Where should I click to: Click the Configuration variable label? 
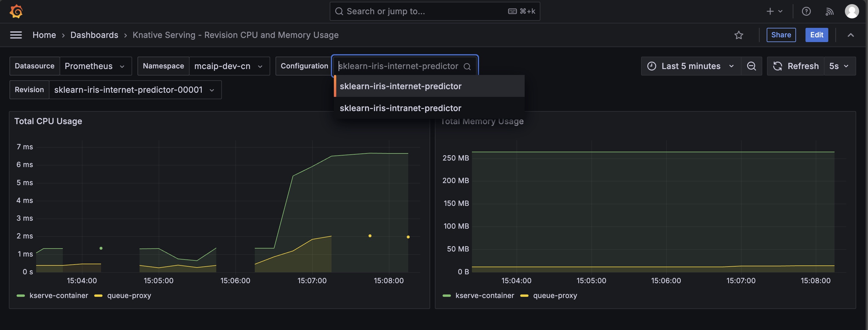click(x=304, y=66)
